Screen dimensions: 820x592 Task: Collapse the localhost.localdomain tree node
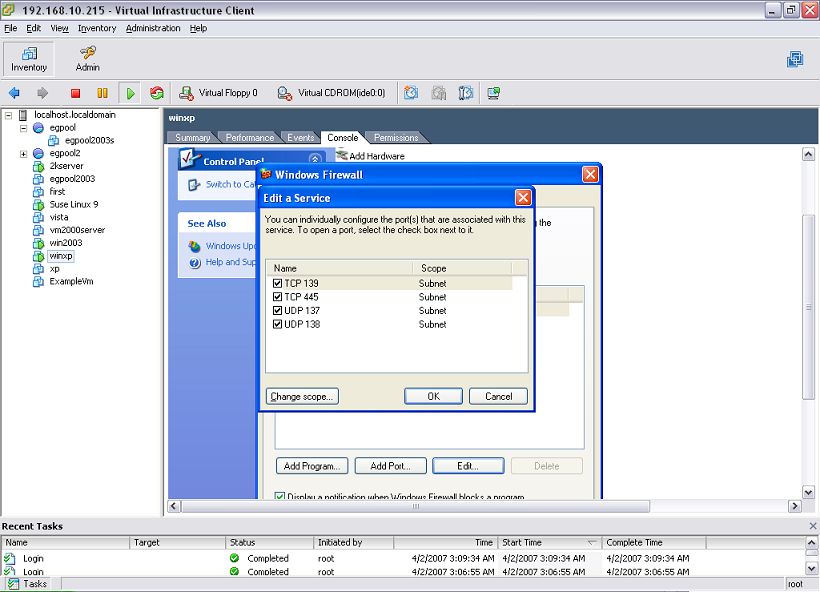click(8, 115)
